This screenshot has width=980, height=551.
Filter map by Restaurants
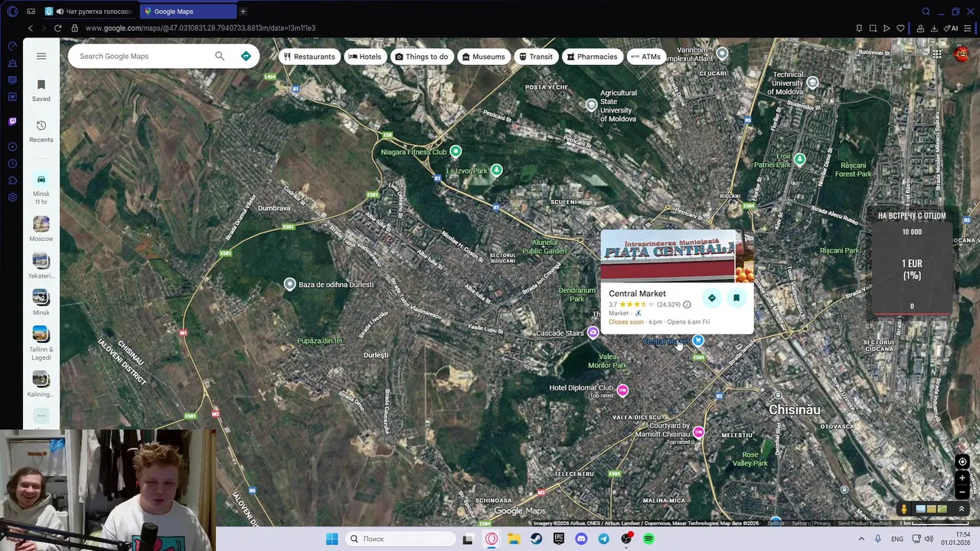pyautogui.click(x=309, y=57)
